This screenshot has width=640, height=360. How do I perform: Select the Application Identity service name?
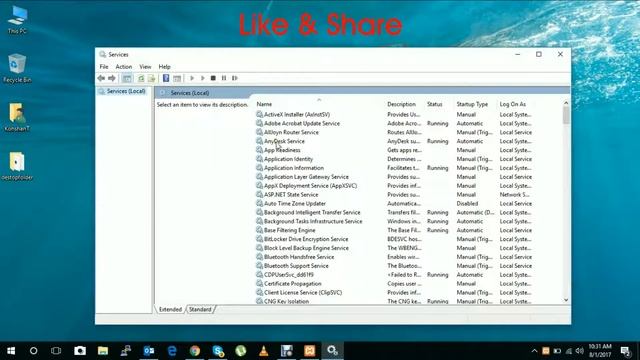pyautogui.click(x=288, y=159)
